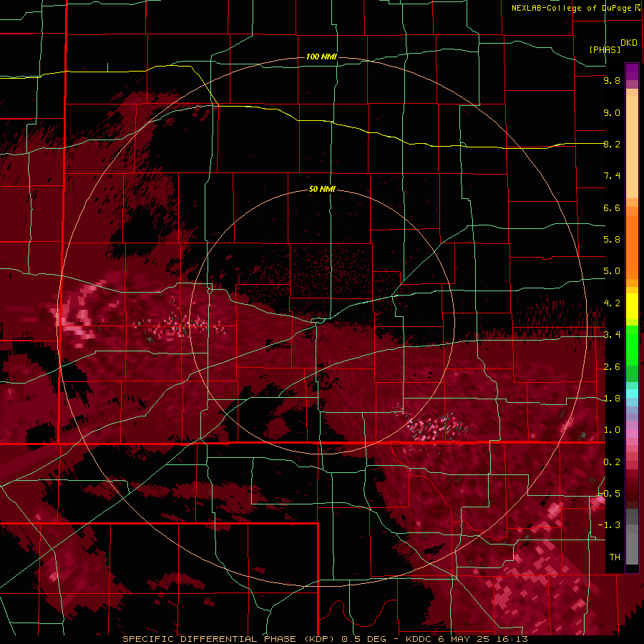Click the 5.0 scale value
The width and height of the screenshot is (644, 644).
(x=612, y=271)
